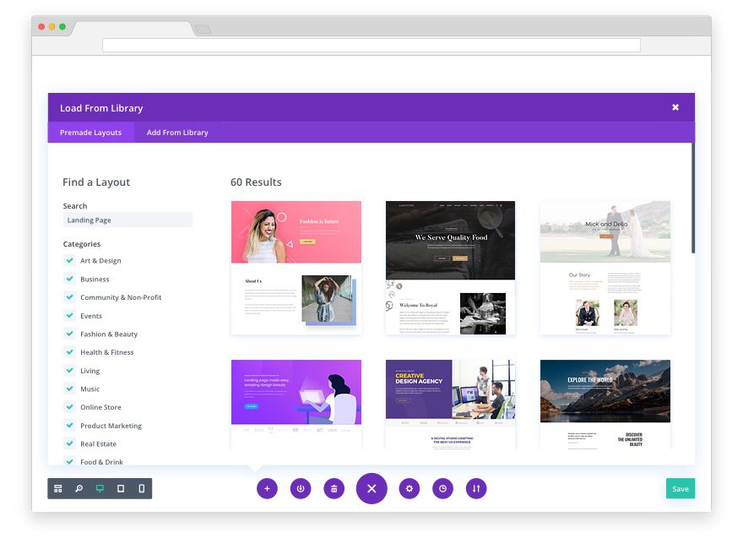Click the portability arrows icon
This screenshot has width=743, height=560.
click(476, 488)
